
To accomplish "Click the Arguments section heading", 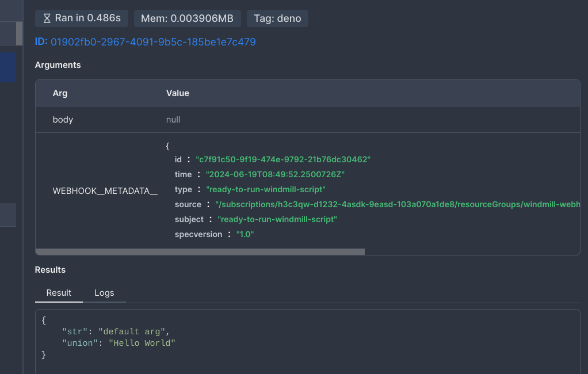I will (58, 65).
